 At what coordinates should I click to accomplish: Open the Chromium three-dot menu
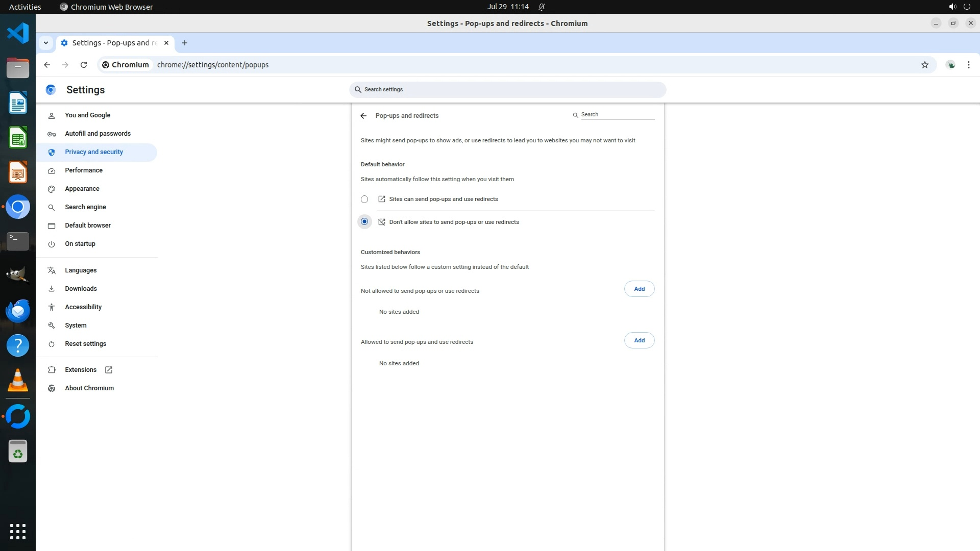[x=968, y=65]
